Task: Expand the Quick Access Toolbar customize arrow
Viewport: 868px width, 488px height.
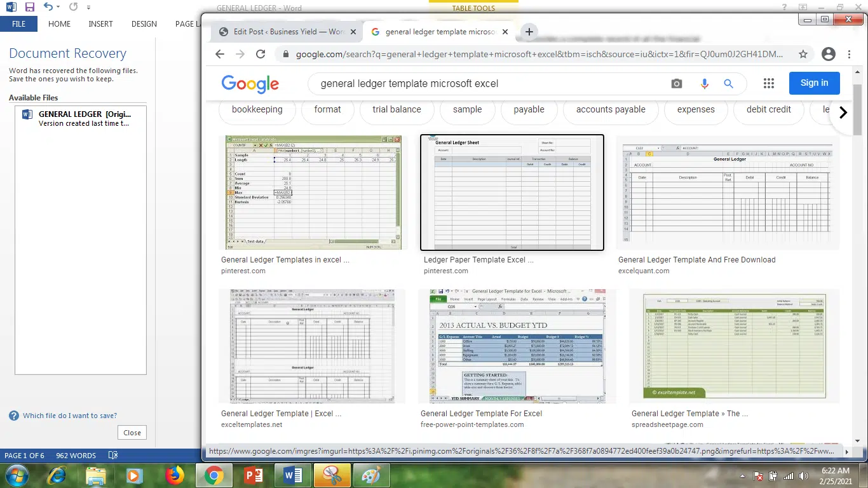Action: 88,8
